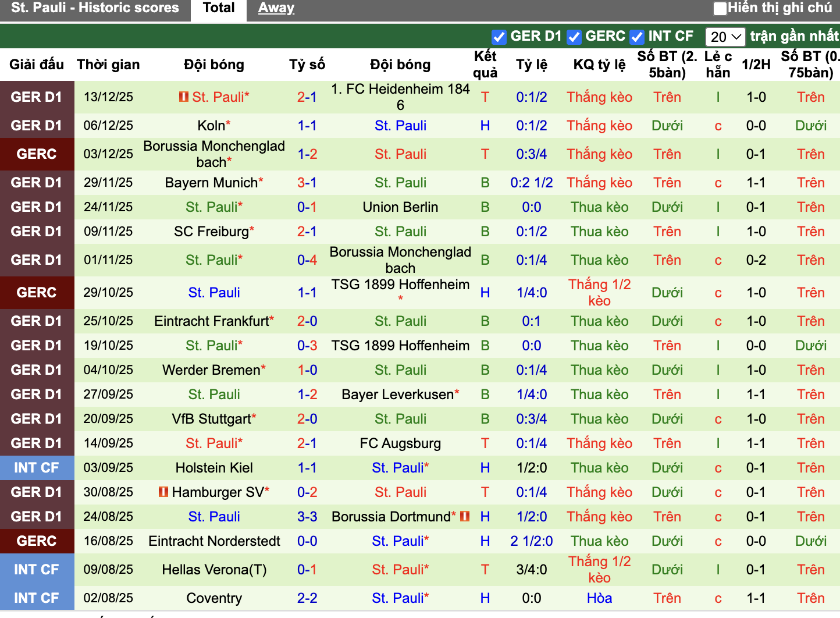This screenshot has width=840, height=618.
Task: Click the 0-4 score on 01/11/25
Action: pos(307,260)
